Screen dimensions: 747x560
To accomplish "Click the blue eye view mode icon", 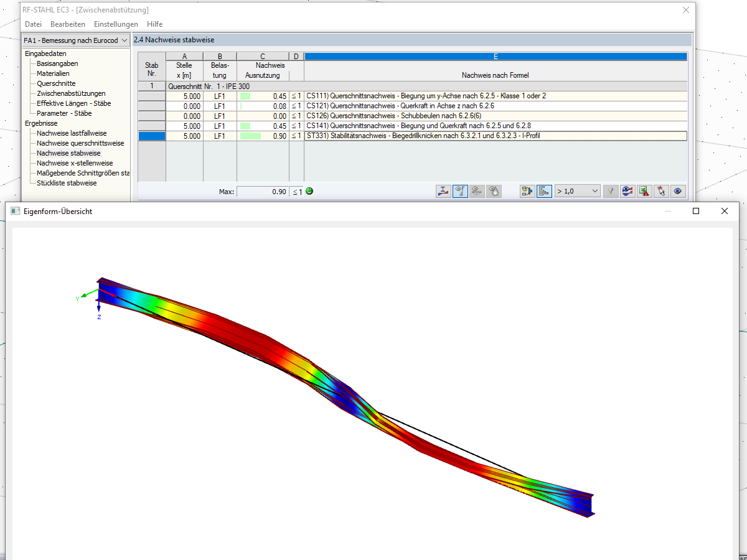I will coord(678,192).
